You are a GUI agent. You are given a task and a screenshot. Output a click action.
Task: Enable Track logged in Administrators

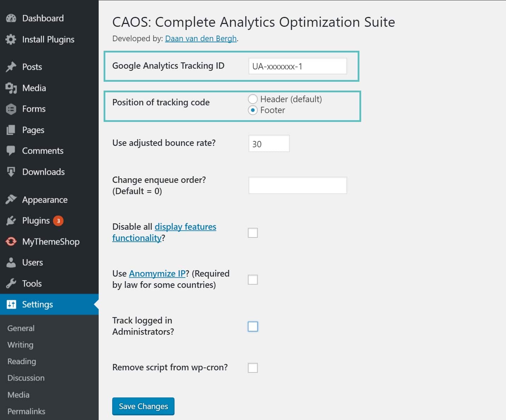point(253,326)
